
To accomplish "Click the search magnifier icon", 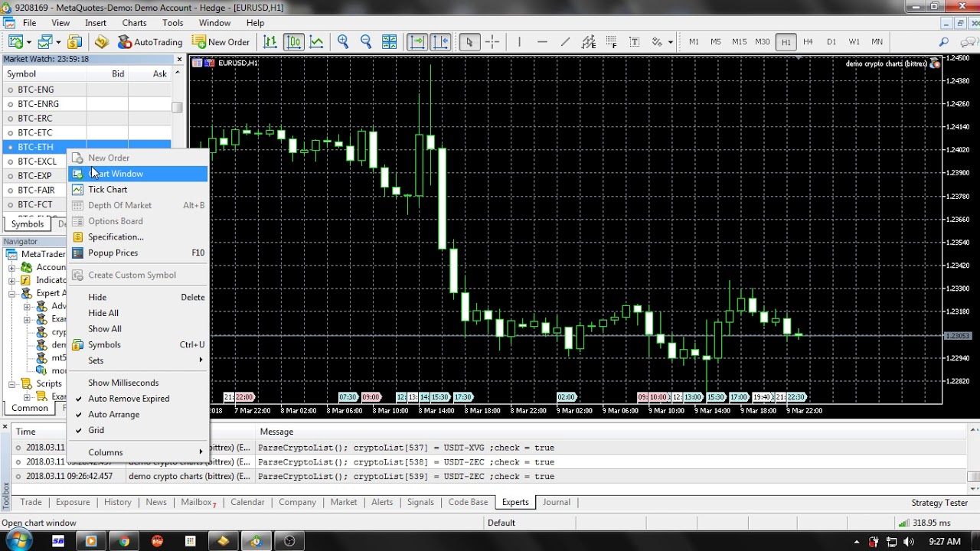I will (x=944, y=42).
